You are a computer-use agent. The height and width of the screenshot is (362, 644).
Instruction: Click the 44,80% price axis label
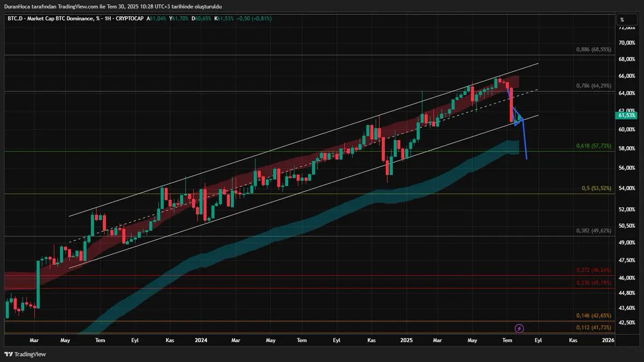coord(626,293)
